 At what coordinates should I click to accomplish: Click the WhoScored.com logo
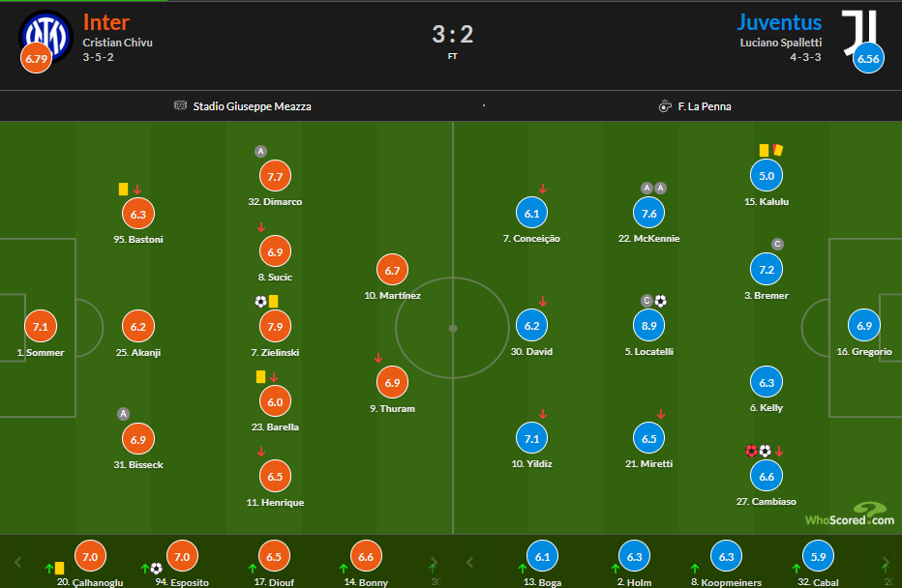850,515
